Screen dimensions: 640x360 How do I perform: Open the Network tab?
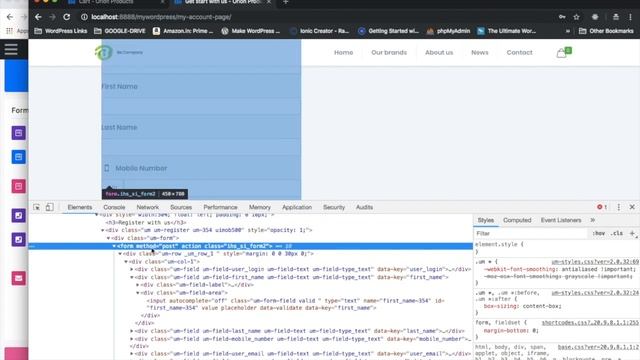click(x=148, y=207)
